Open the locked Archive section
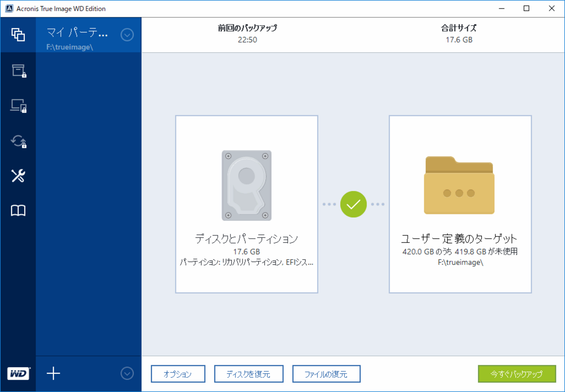The image size is (565, 392). pos(18,70)
